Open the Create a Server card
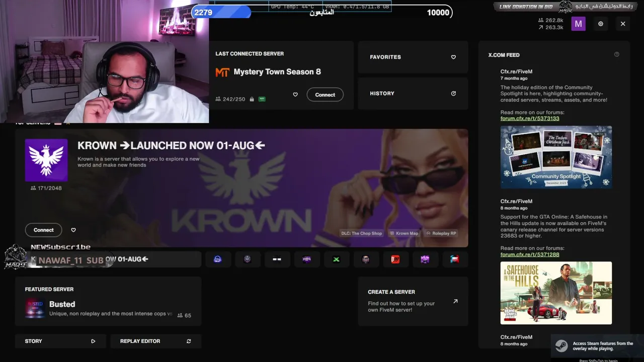The image size is (644, 362). 413,301
